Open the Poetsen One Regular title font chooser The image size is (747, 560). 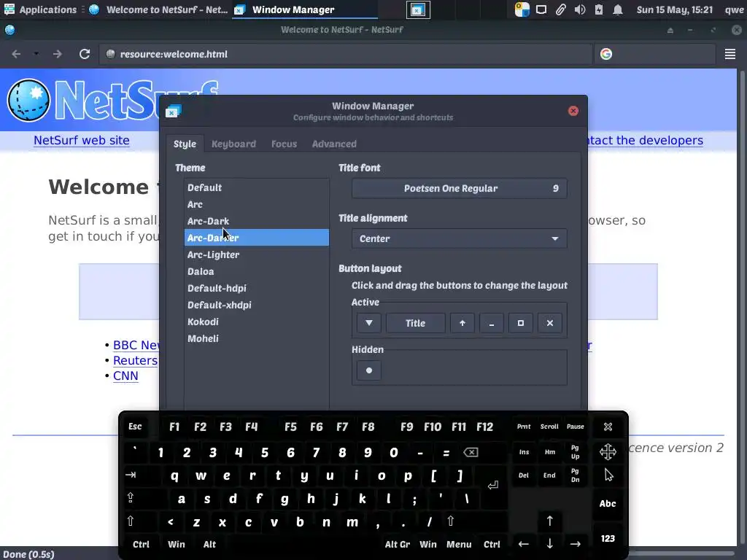[460, 189]
